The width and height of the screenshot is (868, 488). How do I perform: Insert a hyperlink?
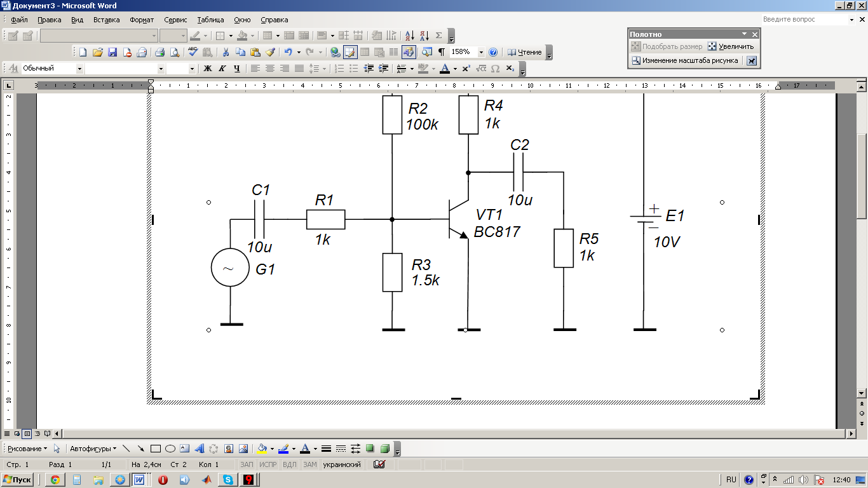(x=335, y=52)
